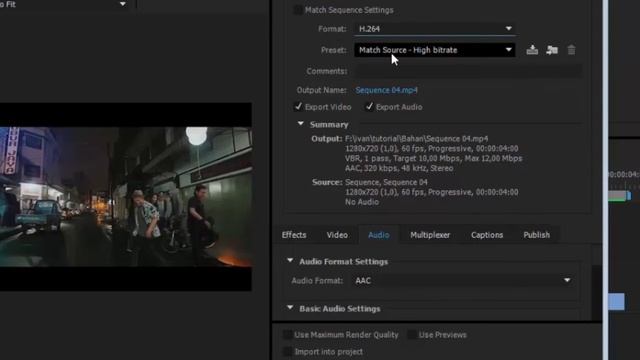Open the Audio Format AAC dropdown

[x=463, y=280]
